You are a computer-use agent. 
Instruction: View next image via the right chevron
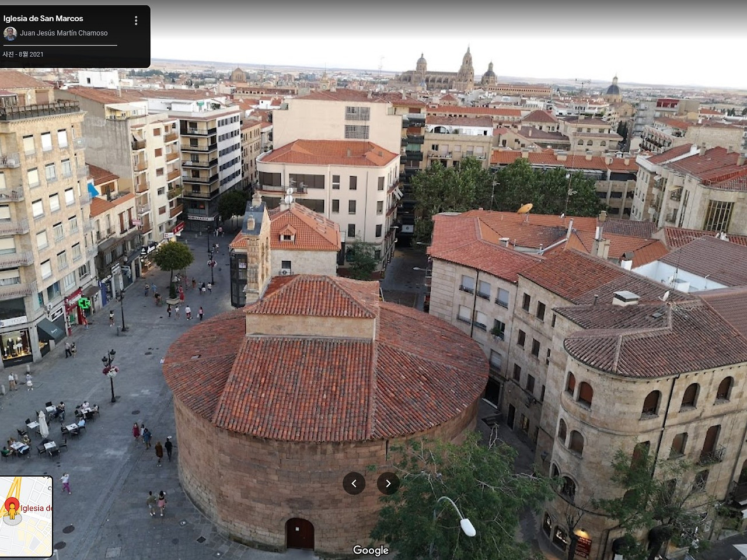[388, 483]
